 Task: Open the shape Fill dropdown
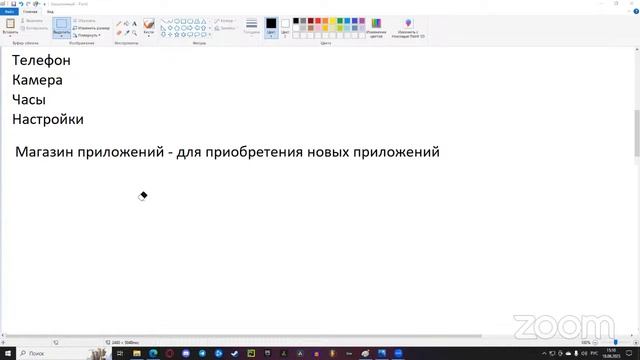click(225, 28)
